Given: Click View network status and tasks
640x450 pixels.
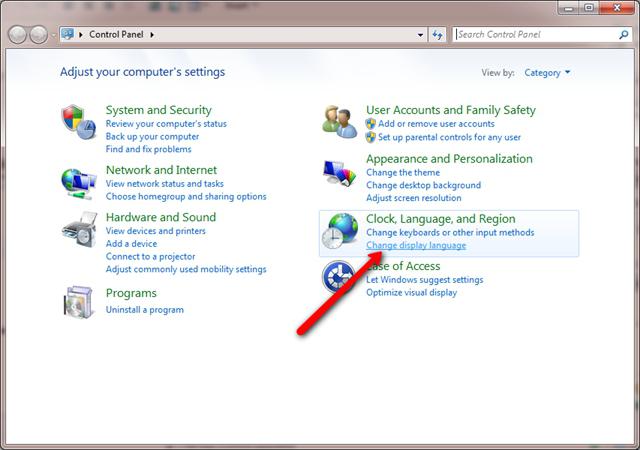Looking at the screenshot, I should 165,184.
